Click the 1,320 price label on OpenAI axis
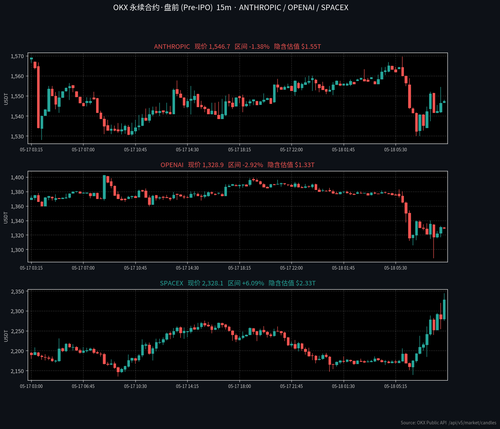This screenshot has width=500, height=429. (x=17, y=235)
